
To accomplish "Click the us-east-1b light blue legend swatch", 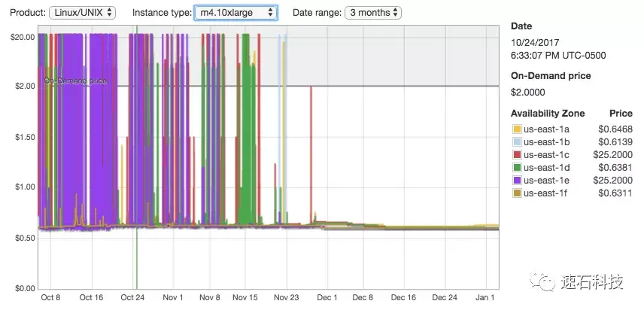I will click(517, 142).
